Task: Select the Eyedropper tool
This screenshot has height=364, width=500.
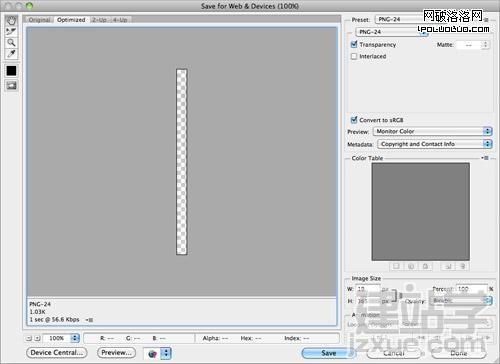Action: click(x=11, y=54)
